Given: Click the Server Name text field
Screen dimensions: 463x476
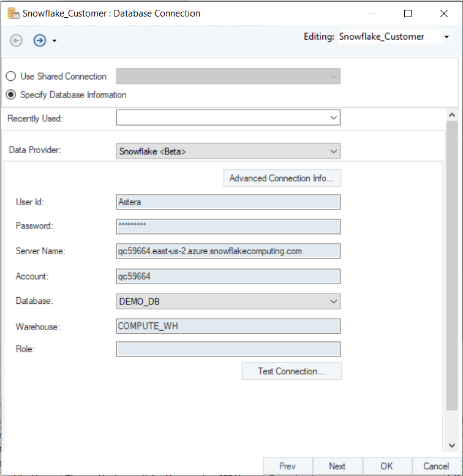Looking at the screenshot, I should coord(228,251).
